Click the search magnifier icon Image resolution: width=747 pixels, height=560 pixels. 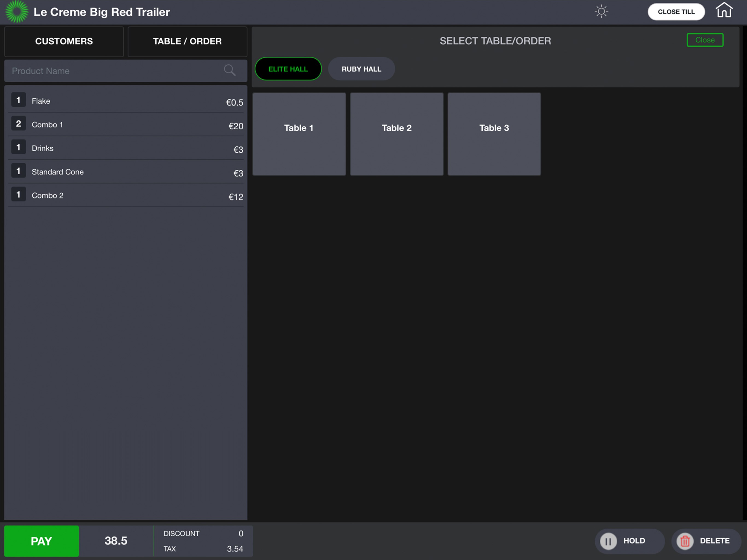click(230, 70)
